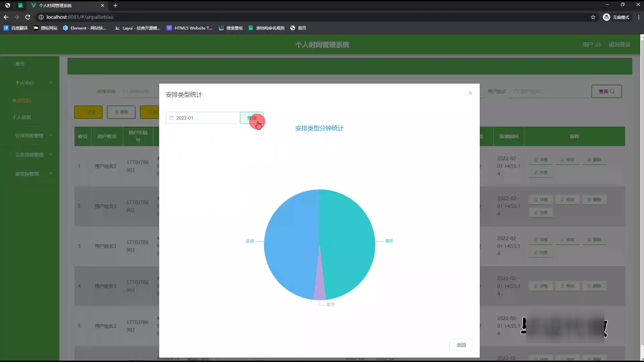
Task: Open the browser three-dot menu
Action: [638, 17]
